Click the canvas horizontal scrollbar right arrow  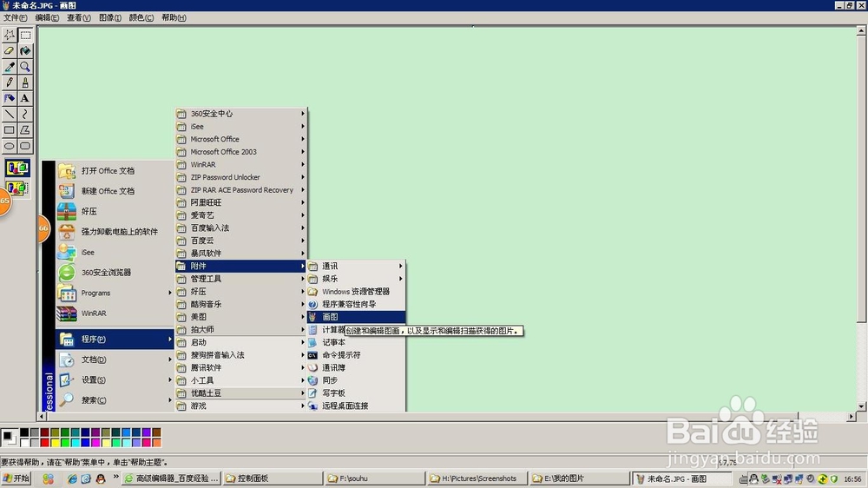tap(852, 416)
